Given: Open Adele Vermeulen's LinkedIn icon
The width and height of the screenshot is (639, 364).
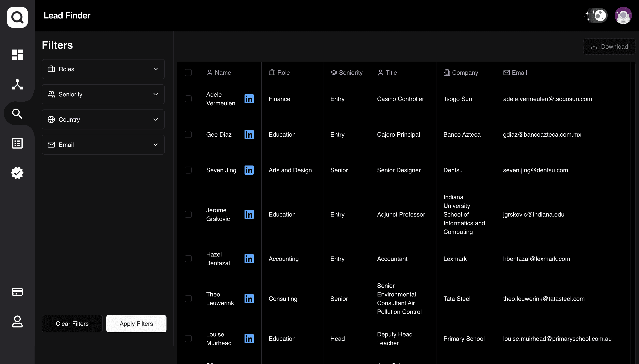Looking at the screenshot, I should click(249, 99).
